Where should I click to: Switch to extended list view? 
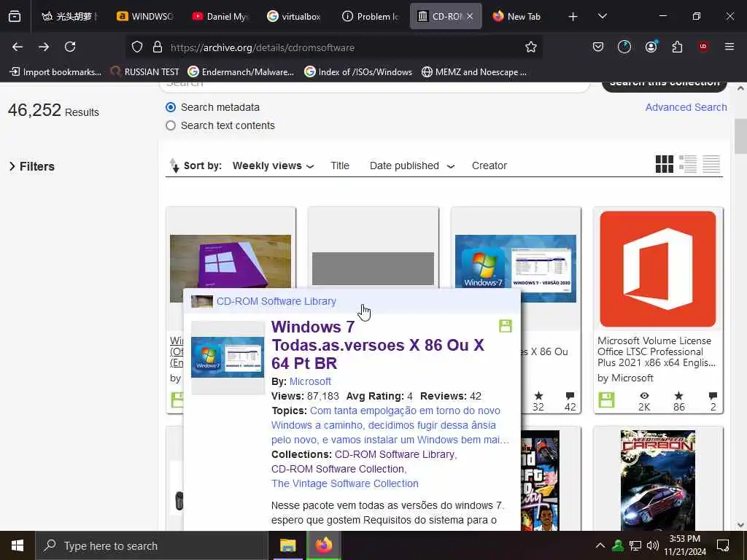pos(688,164)
